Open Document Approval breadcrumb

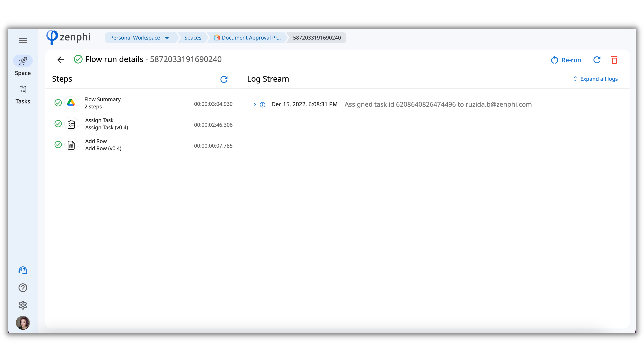point(247,38)
